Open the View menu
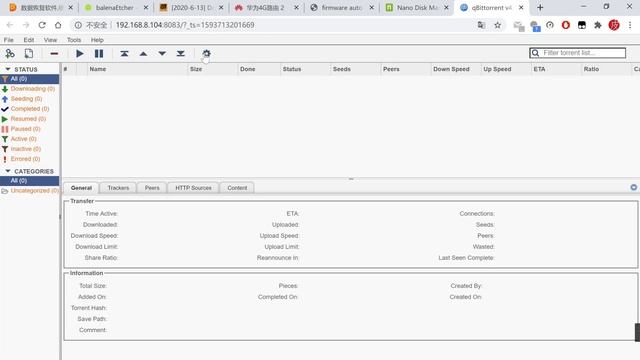 [x=50, y=40]
